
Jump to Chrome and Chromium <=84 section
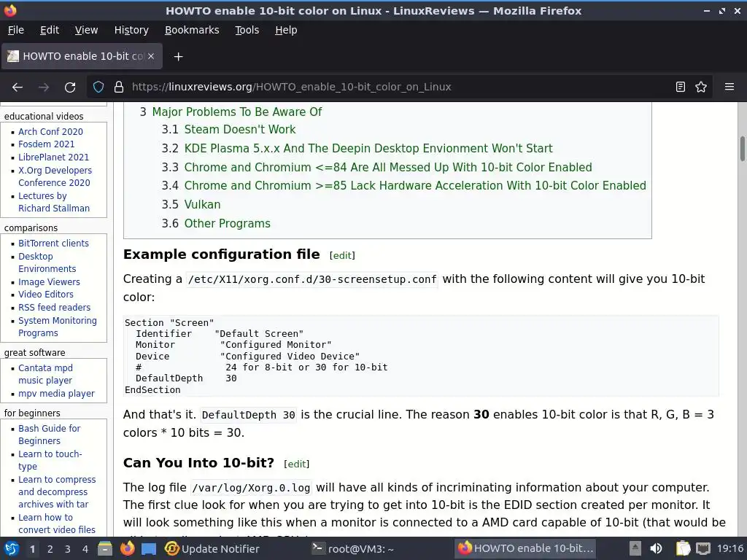click(388, 168)
